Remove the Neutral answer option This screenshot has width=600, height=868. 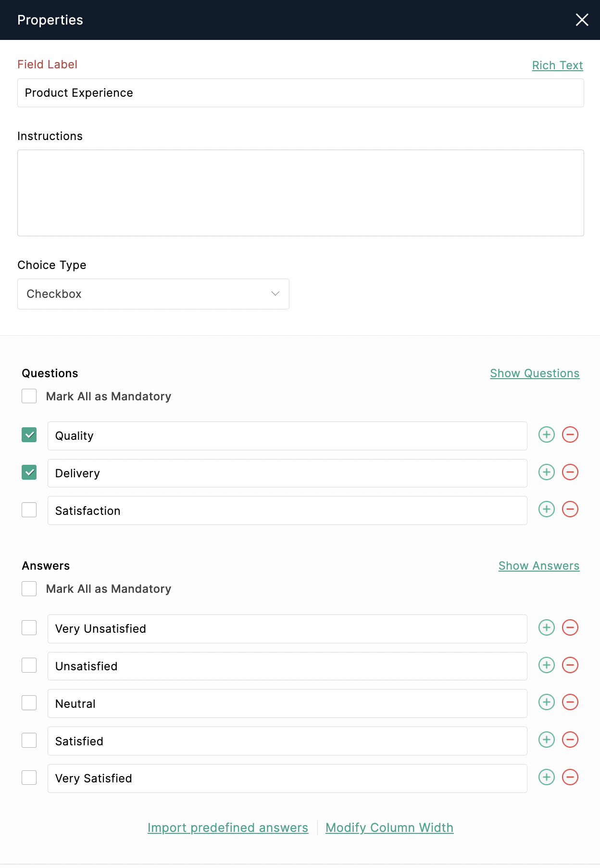pos(570,702)
